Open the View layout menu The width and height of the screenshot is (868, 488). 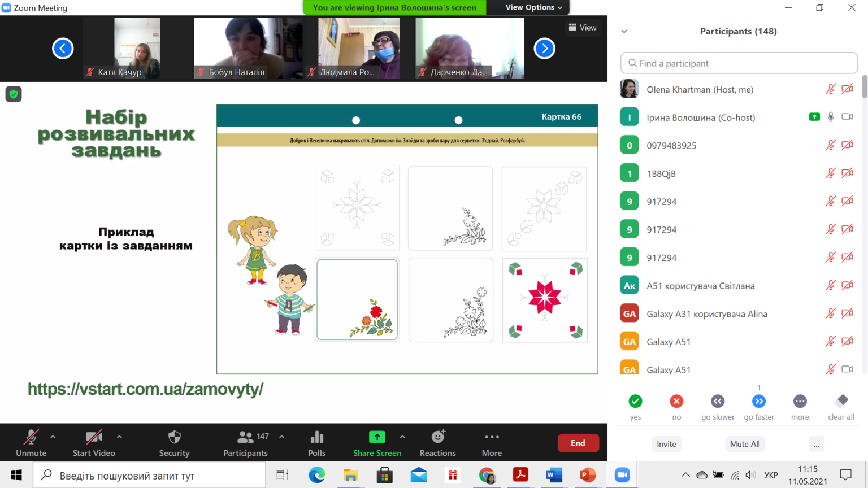[x=583, y=27]
